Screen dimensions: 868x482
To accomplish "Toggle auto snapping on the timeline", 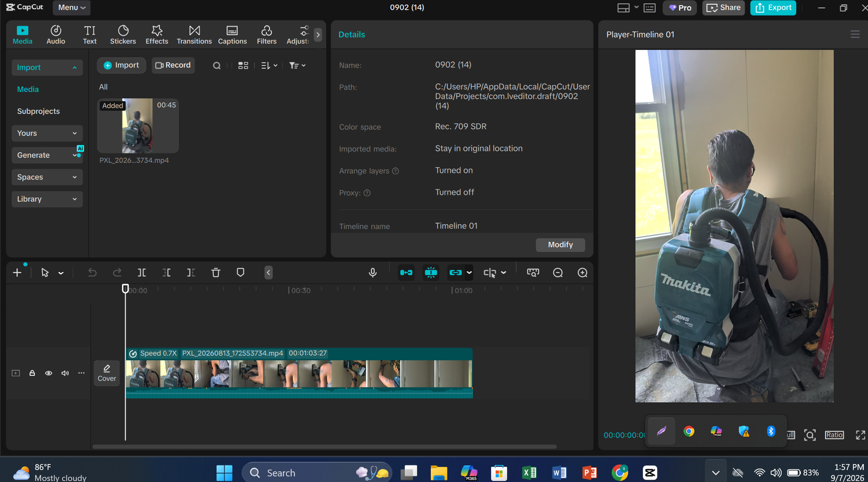I will [431, 272].
